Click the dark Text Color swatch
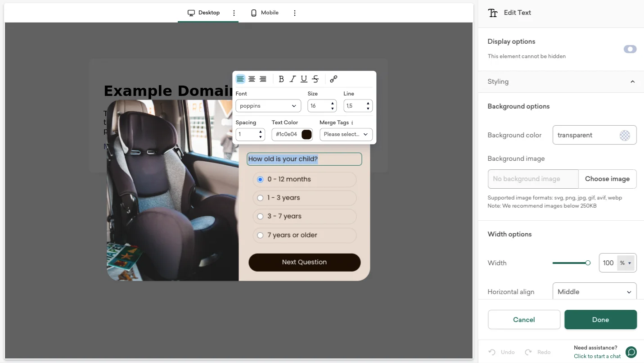Screen dimensions: 644x363 [x=306, y=134]
